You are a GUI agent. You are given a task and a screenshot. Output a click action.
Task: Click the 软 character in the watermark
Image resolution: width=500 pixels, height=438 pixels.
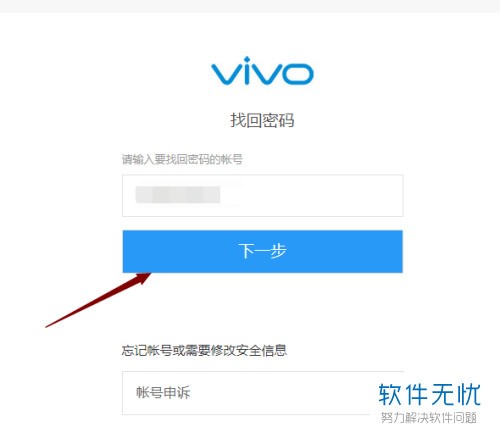point(390,394)
